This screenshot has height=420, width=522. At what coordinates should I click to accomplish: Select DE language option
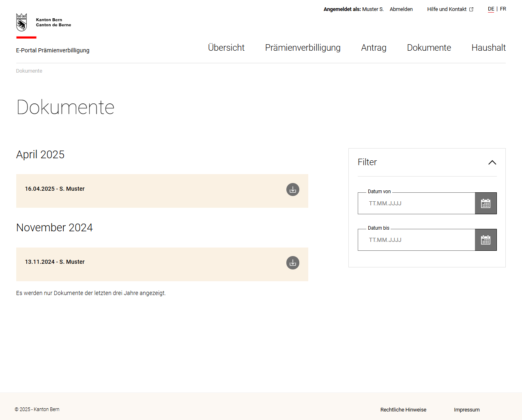491,9
